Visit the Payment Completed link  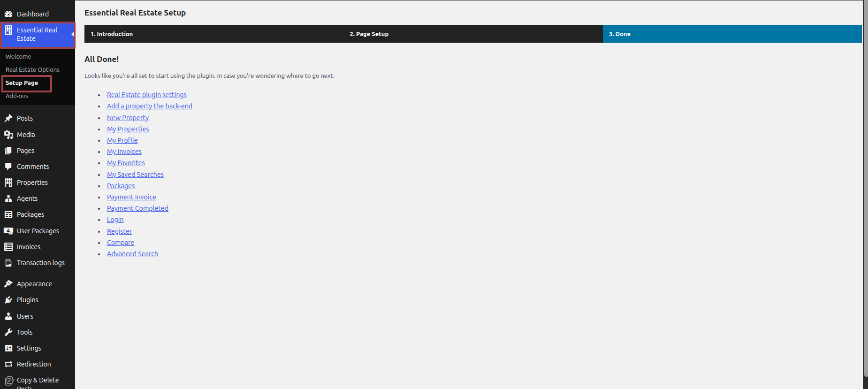tap(137, 208)
